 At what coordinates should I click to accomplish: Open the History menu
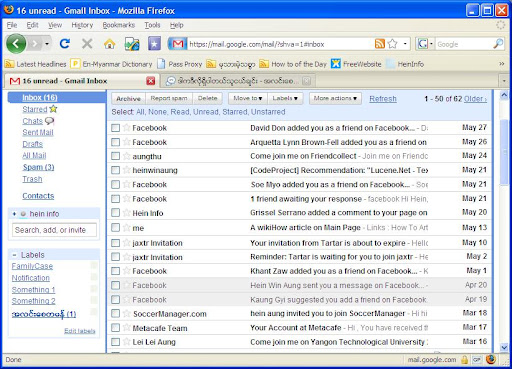[82, 25]
